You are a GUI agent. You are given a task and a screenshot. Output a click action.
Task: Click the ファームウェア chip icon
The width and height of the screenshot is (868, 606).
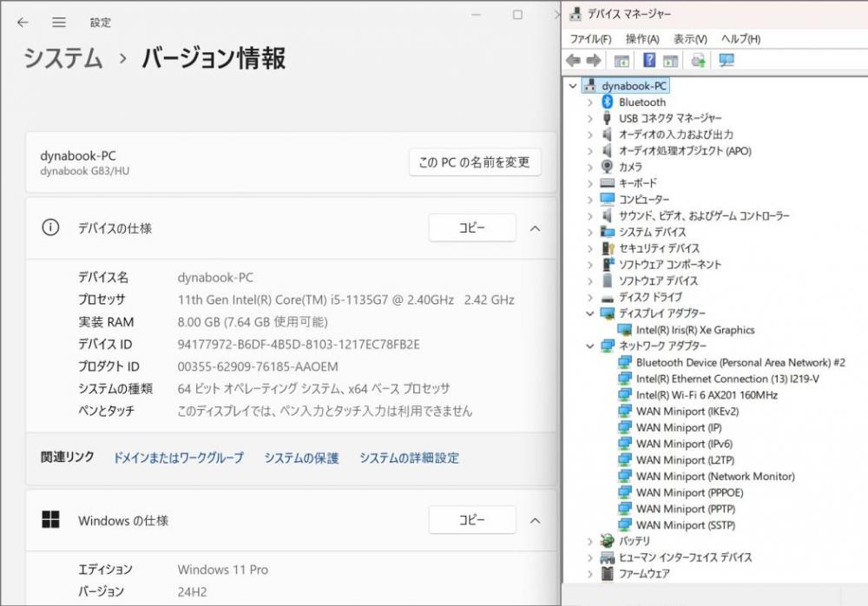pos(608,573)
